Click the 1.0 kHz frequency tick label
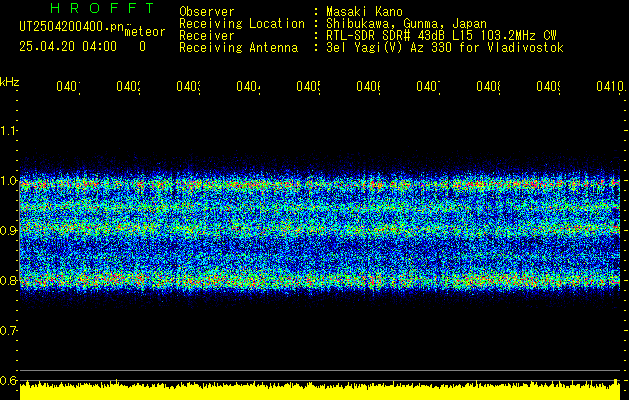The width and height of the screenshot is (629, 400). (8, 181)
